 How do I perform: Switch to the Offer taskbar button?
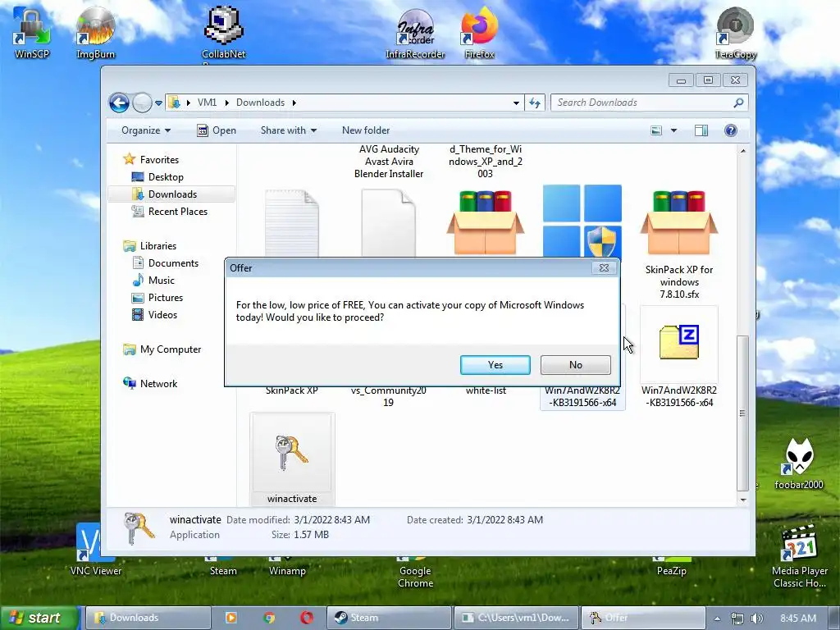[643, 618]
